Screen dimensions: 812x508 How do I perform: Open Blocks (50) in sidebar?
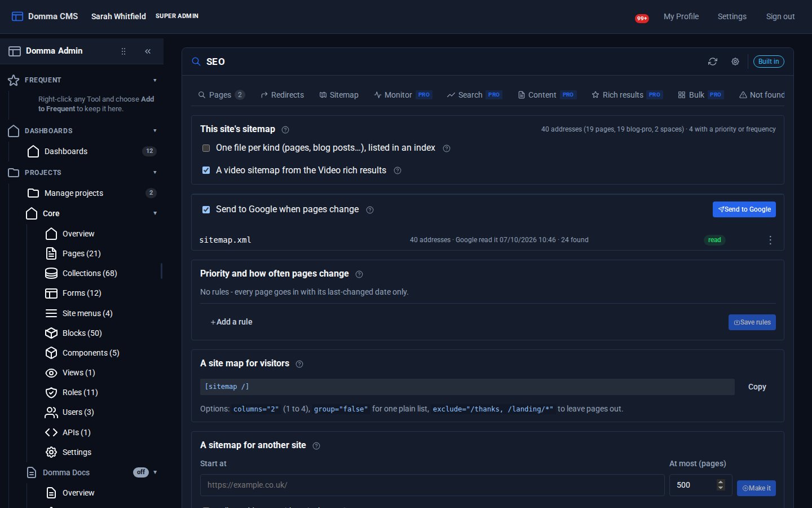[x=82, y=333]
